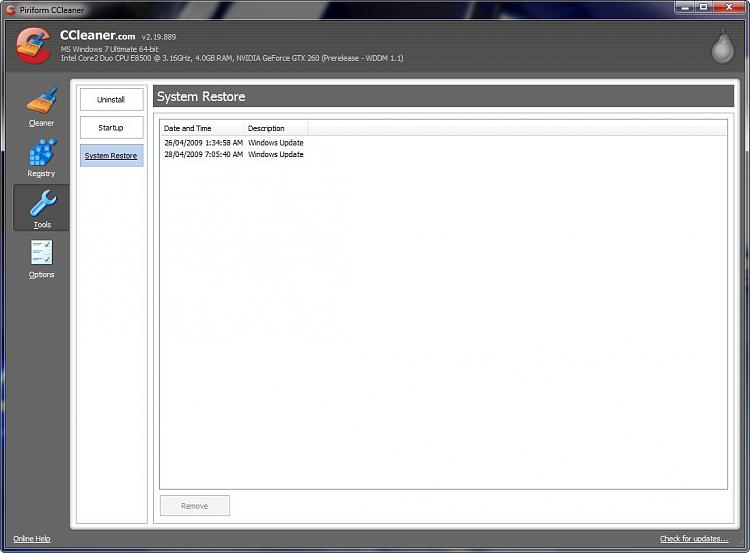Select the Tools wrench icon
Screen dimensions: 750x553
pos(42,203)
